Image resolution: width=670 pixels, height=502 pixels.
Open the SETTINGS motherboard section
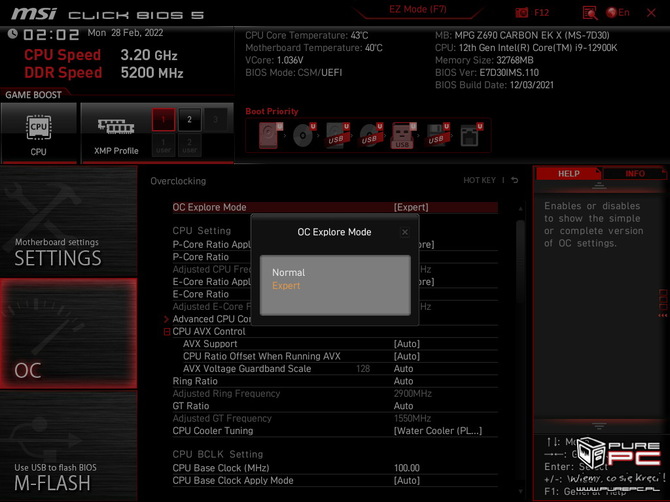(x=68, y=221)
